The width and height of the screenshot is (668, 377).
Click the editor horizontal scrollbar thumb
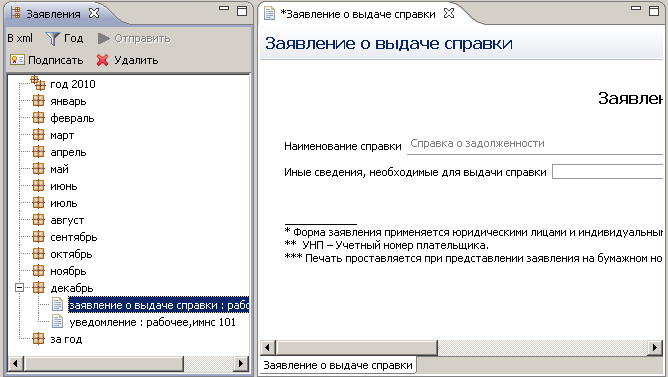click(x=357, y=348)
